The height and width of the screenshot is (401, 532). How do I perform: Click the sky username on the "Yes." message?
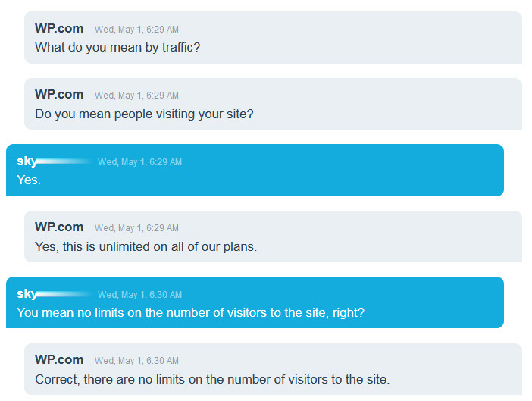(27, 161)
